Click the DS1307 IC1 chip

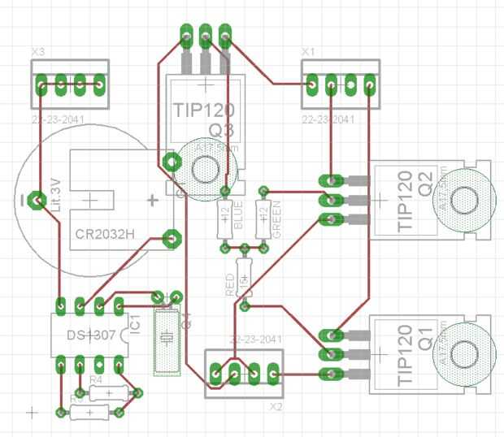89,335
